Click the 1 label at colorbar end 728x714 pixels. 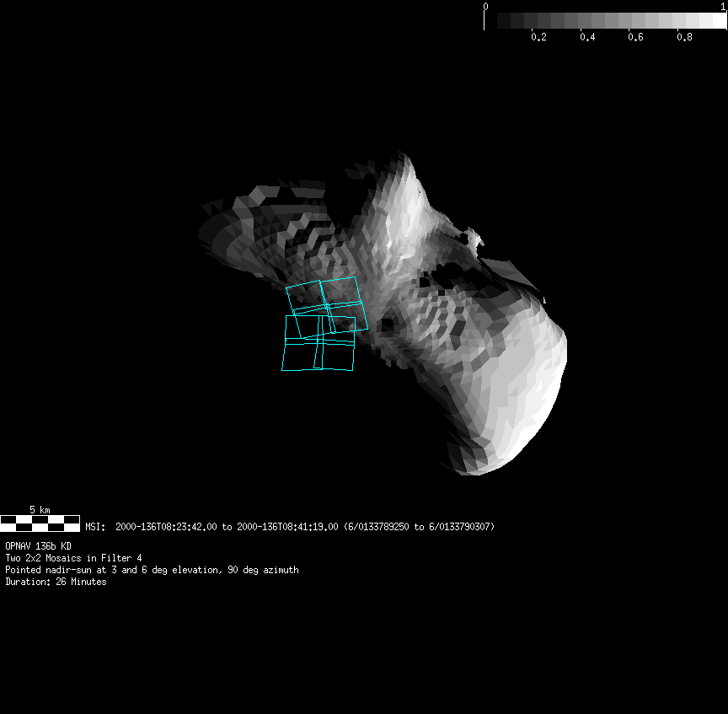point(723,6)
